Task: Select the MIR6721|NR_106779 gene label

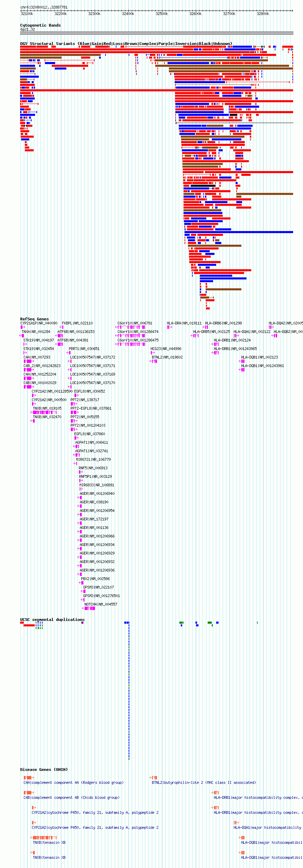Action: 93,459
